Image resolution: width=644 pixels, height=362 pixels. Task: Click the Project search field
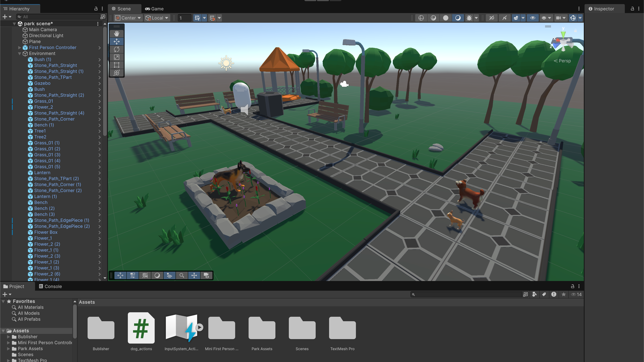[x=466, y=294]
